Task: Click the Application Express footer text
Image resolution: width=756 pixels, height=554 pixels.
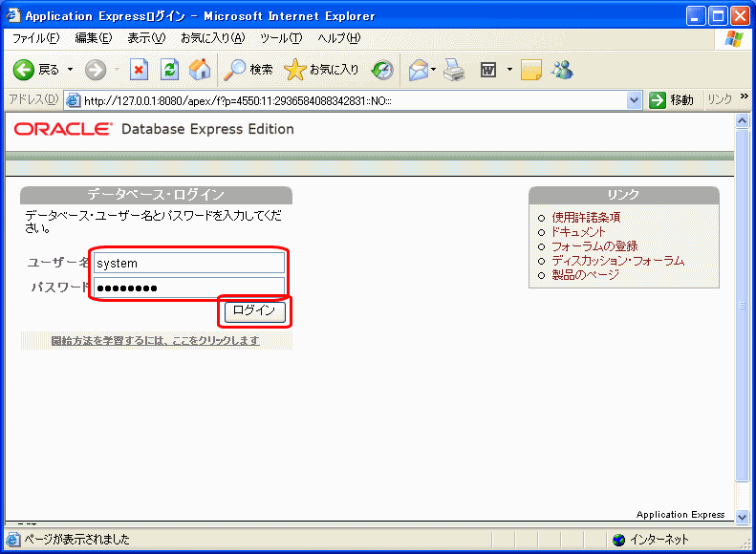Action: click(x=680, y=515)
